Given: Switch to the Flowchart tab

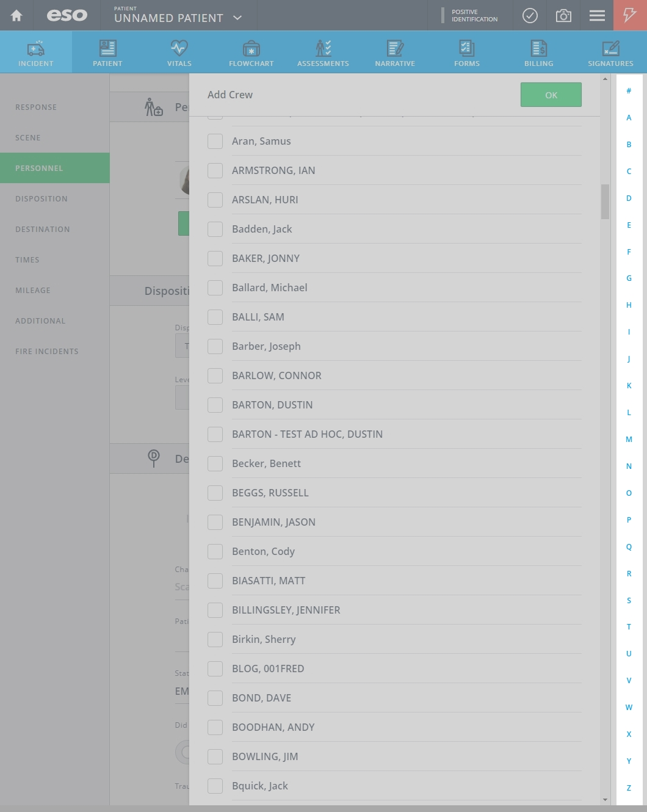Looking at the screenshot, I should point(251,53).
